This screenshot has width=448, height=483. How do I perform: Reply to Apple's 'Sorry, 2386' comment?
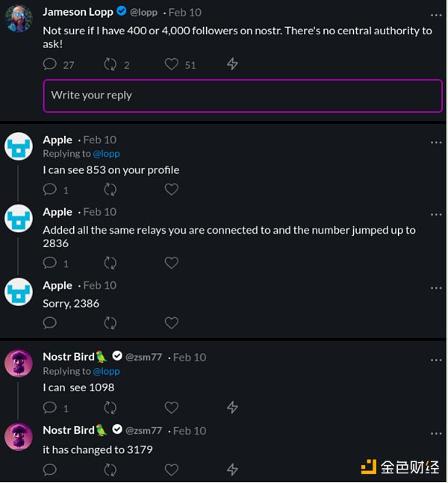click(x=50, y=323)
